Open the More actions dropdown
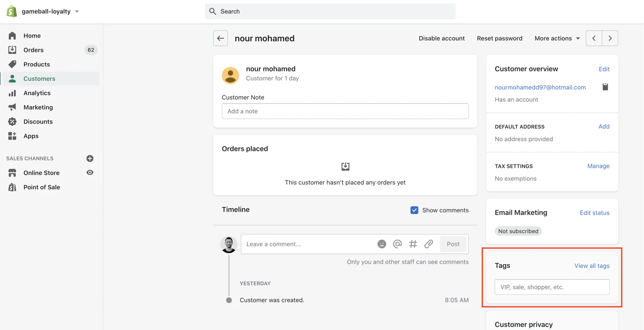644x330 pixels. click(557, 38)
